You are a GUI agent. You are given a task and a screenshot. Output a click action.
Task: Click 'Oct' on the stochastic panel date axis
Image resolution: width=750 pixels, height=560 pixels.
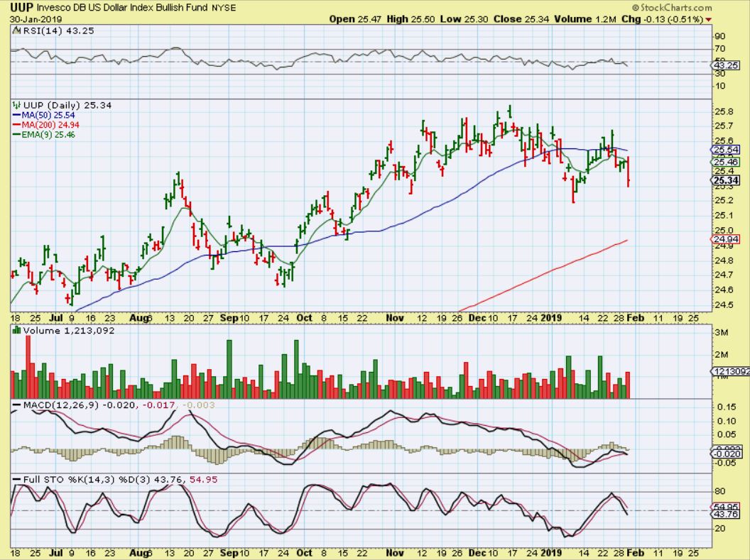[x=304, y=553]
